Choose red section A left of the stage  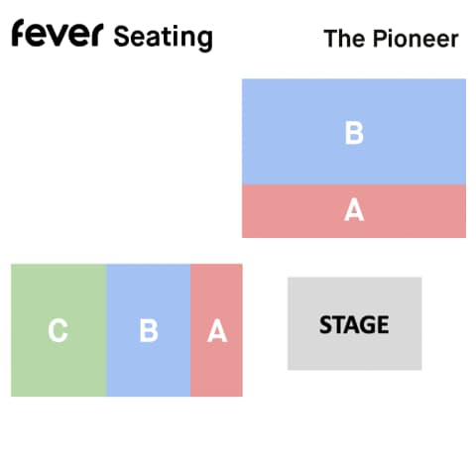pyautogui.click(x=216, y=330)
